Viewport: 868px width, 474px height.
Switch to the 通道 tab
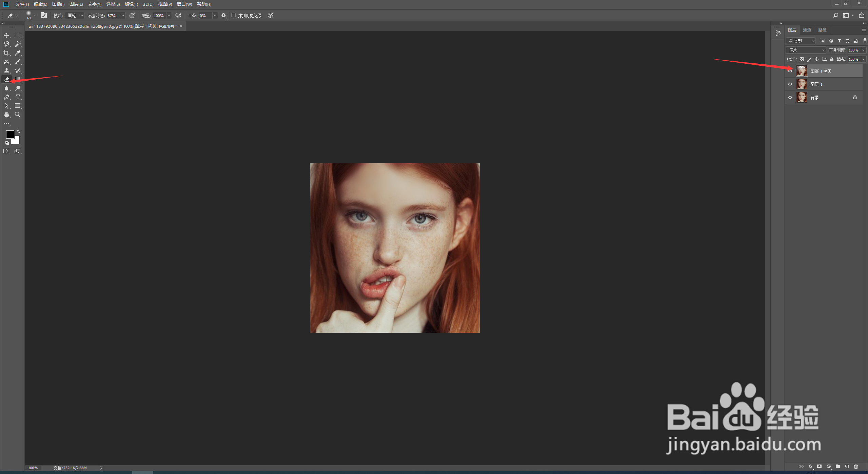click(807, 30)
